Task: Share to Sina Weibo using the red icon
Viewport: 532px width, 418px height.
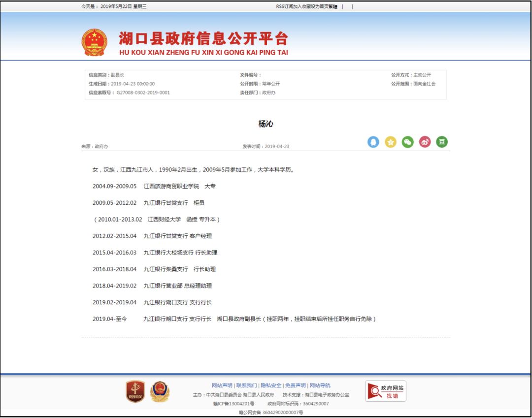Action: coord(425,142)
